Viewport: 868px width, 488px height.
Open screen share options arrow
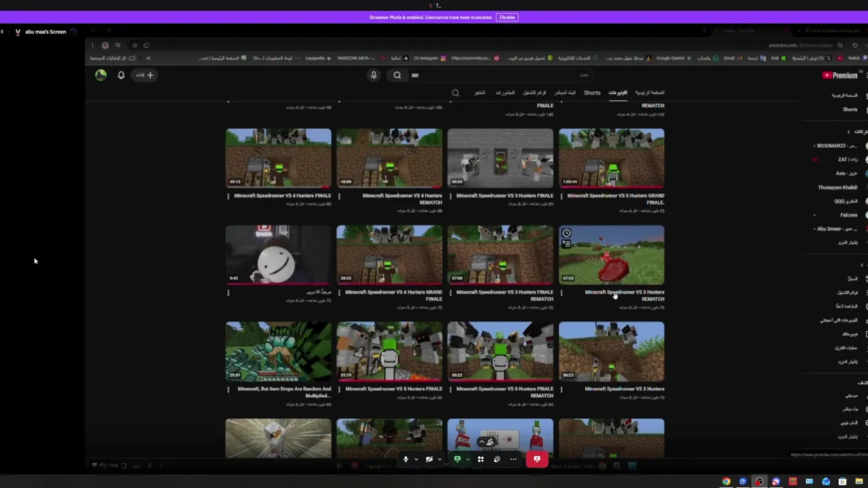click(x=467, y=460)
